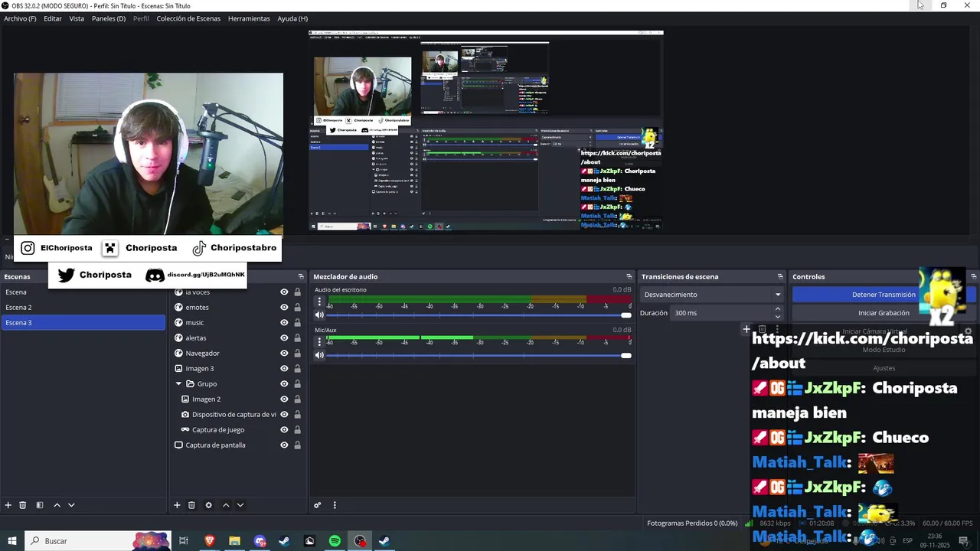Open the Ayuda menu
This screenshot has width=980, height=551.
point(292,18)
